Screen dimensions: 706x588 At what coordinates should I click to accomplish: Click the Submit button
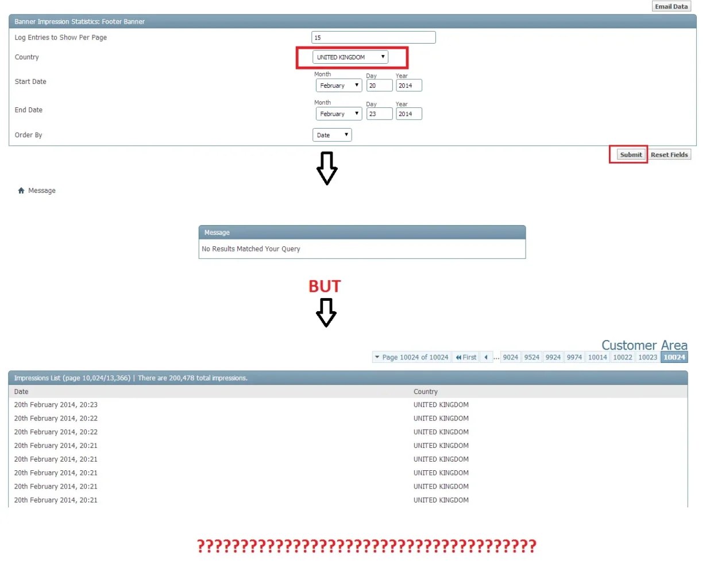click(x=631, y=154)
